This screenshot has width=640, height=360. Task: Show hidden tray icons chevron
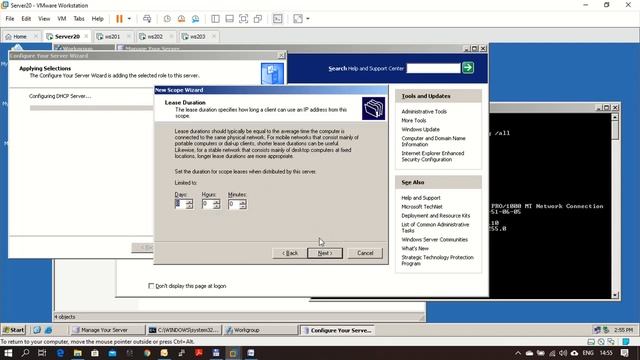[518, 353]
